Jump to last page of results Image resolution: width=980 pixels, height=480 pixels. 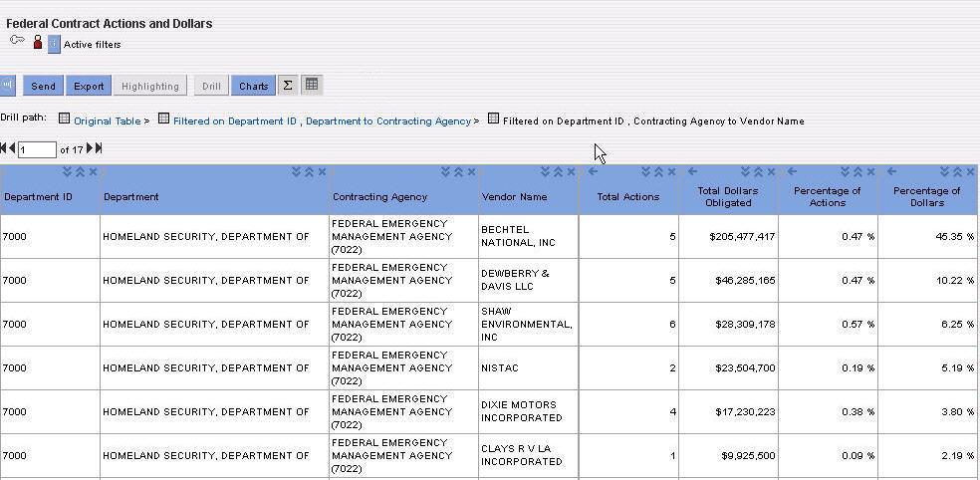[99, 148]
